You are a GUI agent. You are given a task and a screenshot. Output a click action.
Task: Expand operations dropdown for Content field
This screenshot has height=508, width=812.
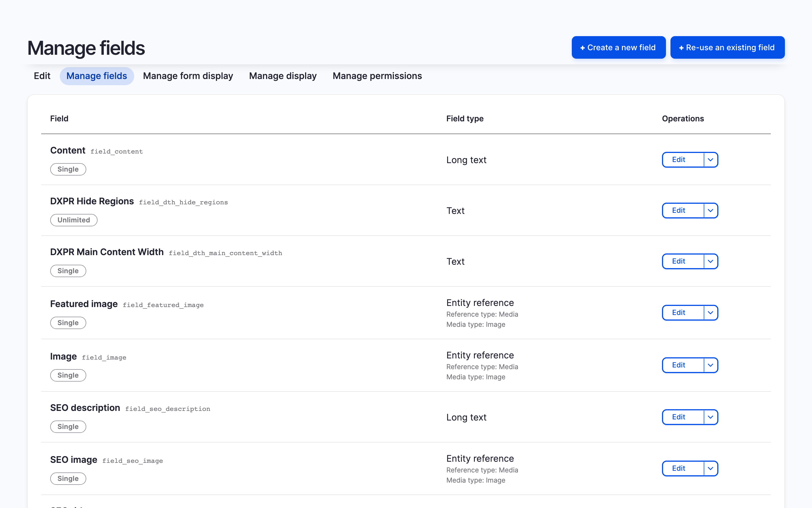(711, 159)
